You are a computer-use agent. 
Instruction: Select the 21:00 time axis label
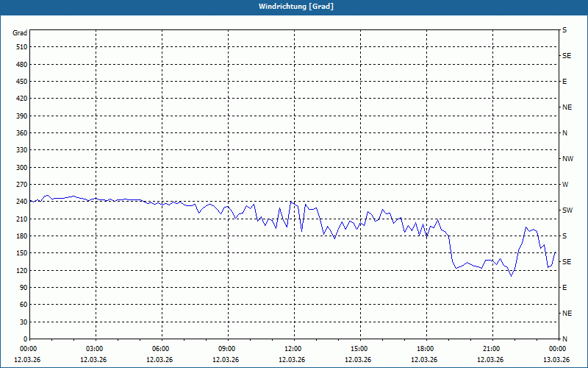(492, 349)
